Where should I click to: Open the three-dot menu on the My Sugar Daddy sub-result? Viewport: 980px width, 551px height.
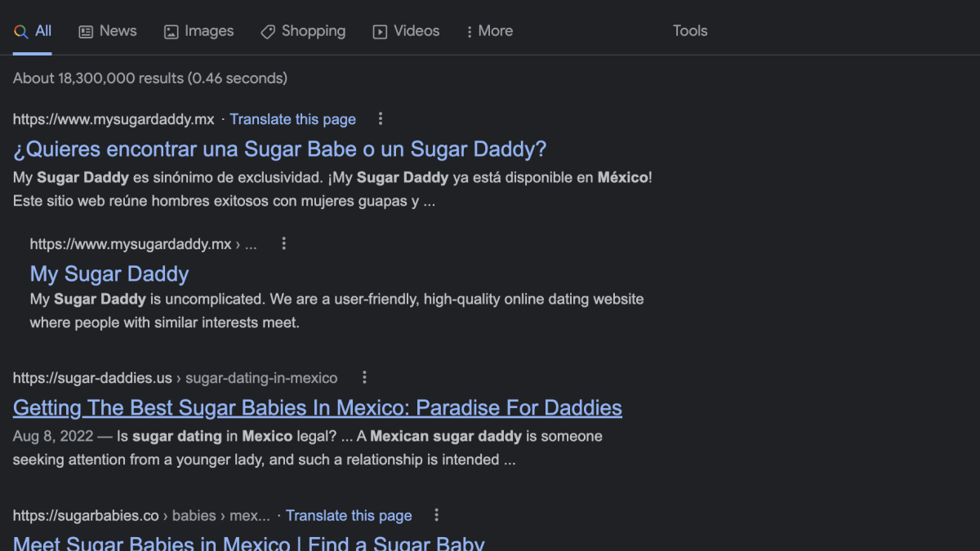click(x=283, y=243)
